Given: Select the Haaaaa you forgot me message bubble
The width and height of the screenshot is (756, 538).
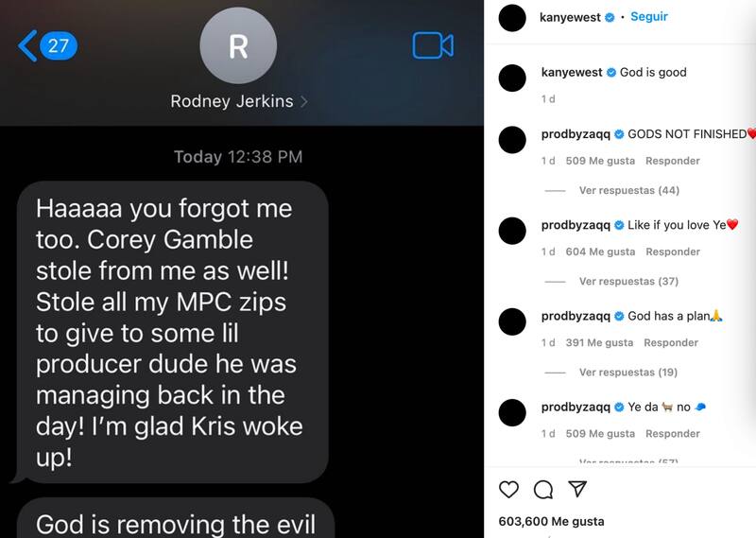Looking at the screenshot, I should 173,332.
